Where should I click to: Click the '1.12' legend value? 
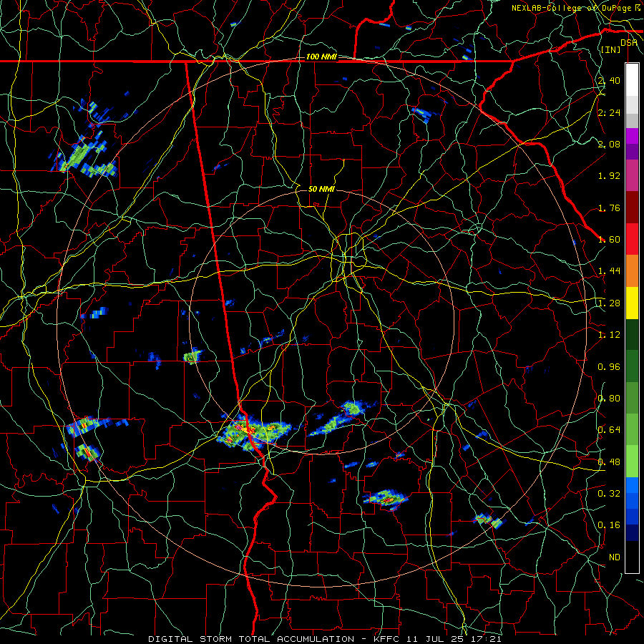(609, 335)
